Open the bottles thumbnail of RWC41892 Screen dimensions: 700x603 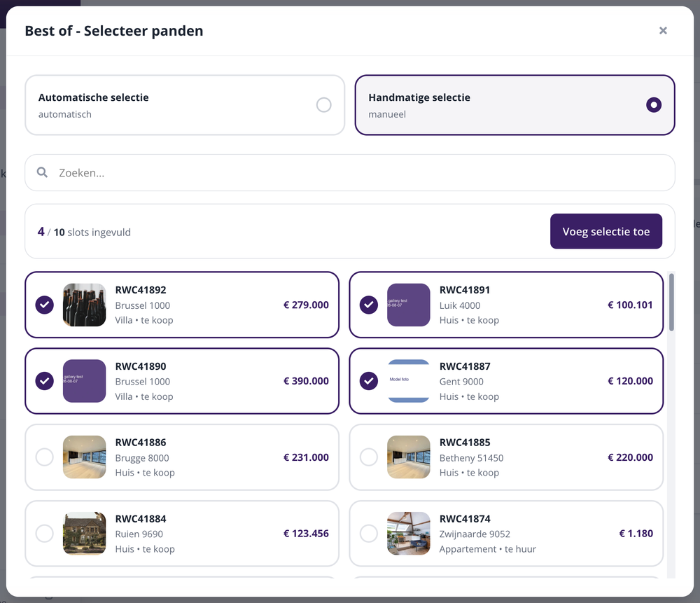[x=85, y=305]
